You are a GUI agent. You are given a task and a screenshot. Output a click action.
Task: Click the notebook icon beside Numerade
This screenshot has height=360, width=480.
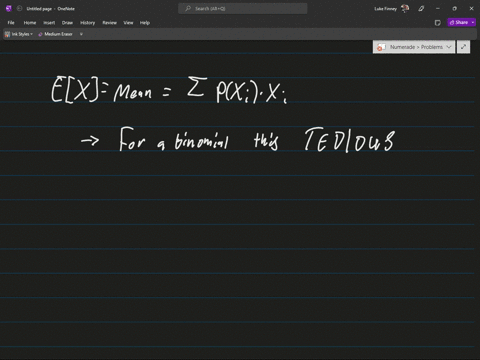pos(381,47)
